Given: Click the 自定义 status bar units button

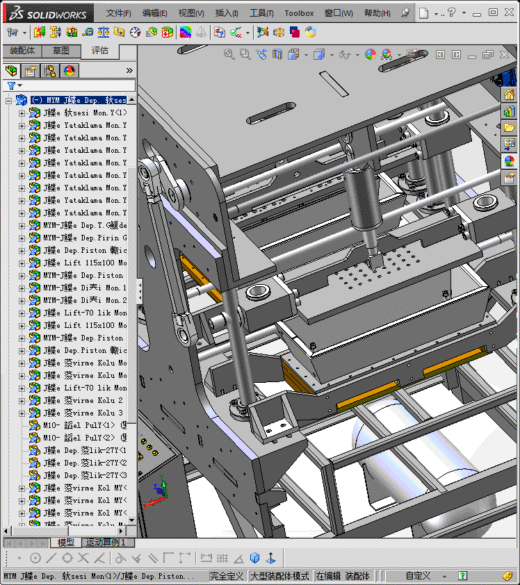Looking at the screenshot, I should pos(419,576).
